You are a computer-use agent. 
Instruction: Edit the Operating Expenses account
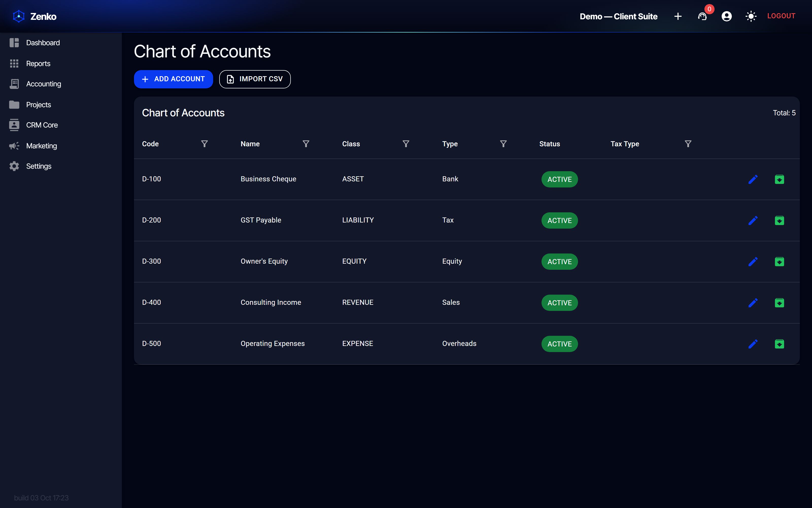click(x=753, y=344)
